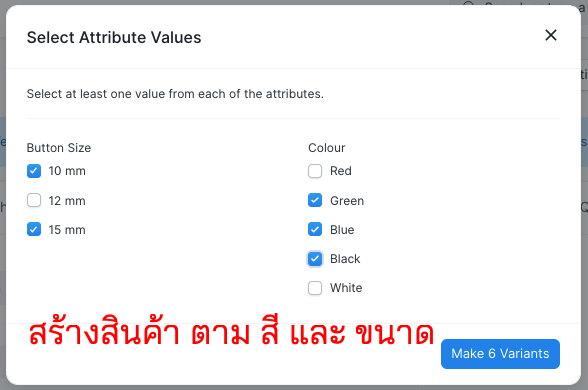Close the Select Attribute Values dialog

550,35
